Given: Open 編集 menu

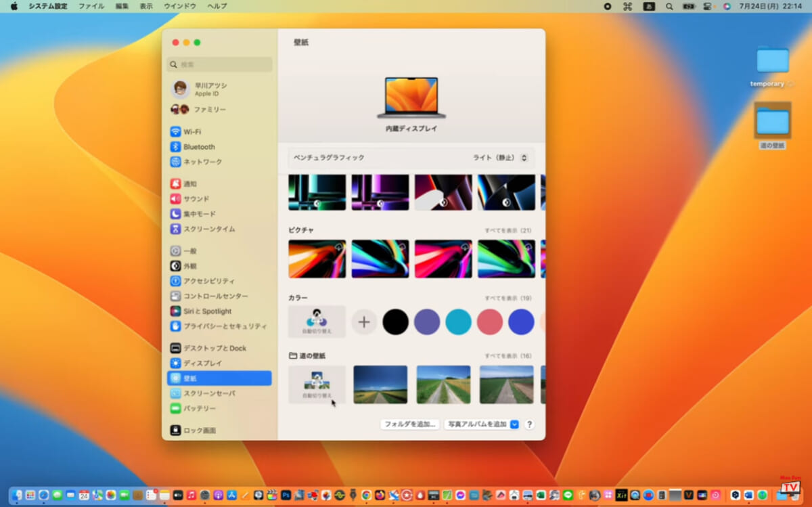Looking at the screenshot, I should tap(122, 6).
